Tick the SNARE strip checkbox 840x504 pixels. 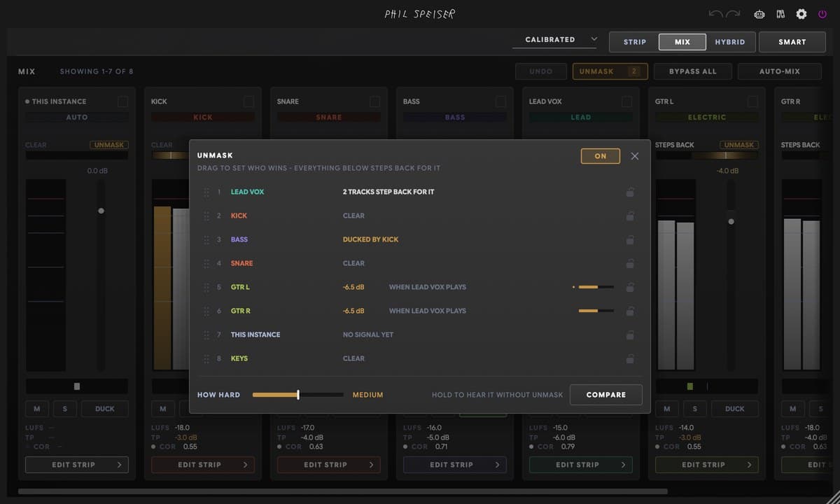click(x=374, y=101)
